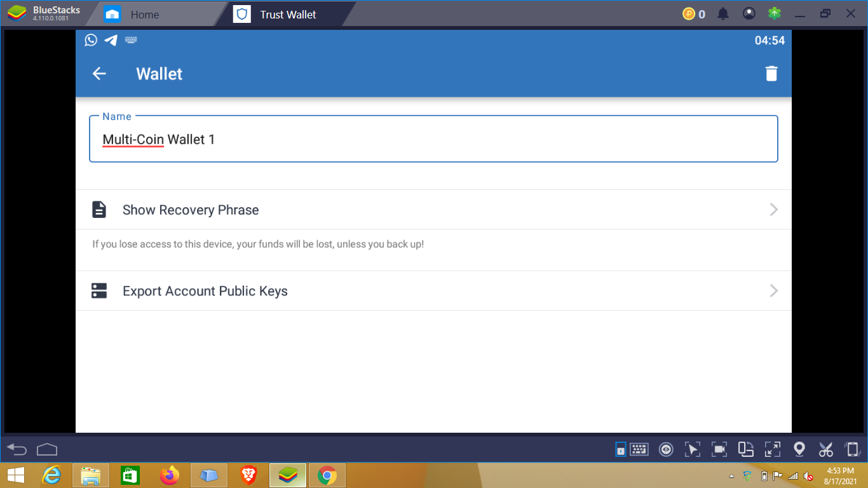Image resolution: width=868 pixels, height=488 pixels.
Task: Click the server icon beside Export Account Public Keys
Action: [x=99, y=291]
